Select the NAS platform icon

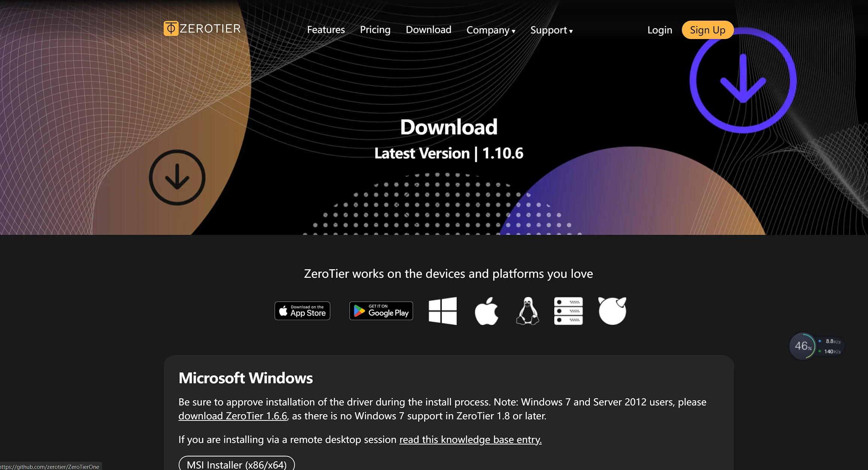569,310
